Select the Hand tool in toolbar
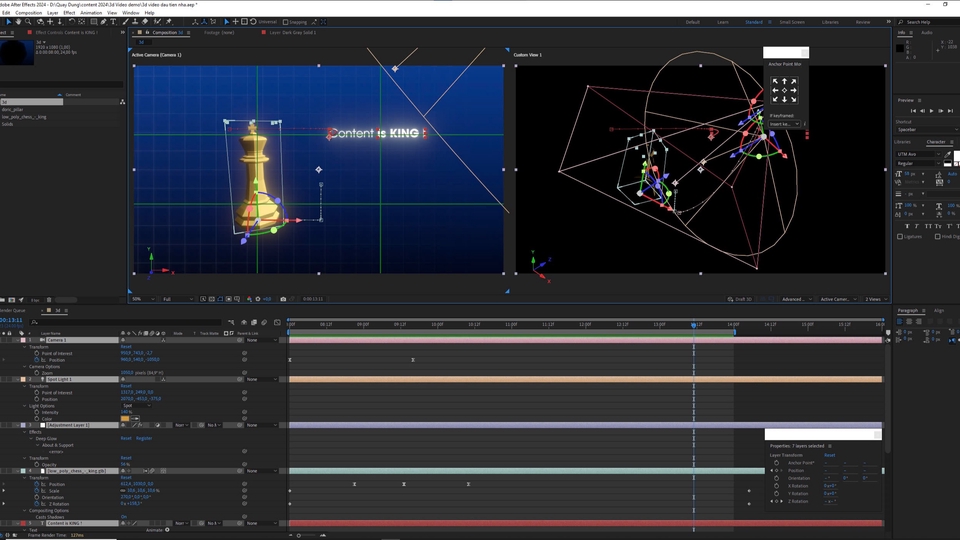 pos(18,21)
